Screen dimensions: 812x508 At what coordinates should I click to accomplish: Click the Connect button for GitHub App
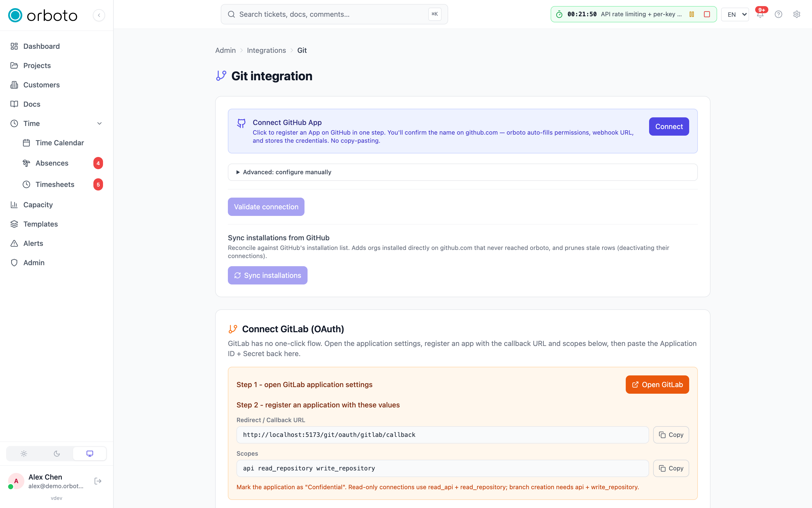coord(669,126)
